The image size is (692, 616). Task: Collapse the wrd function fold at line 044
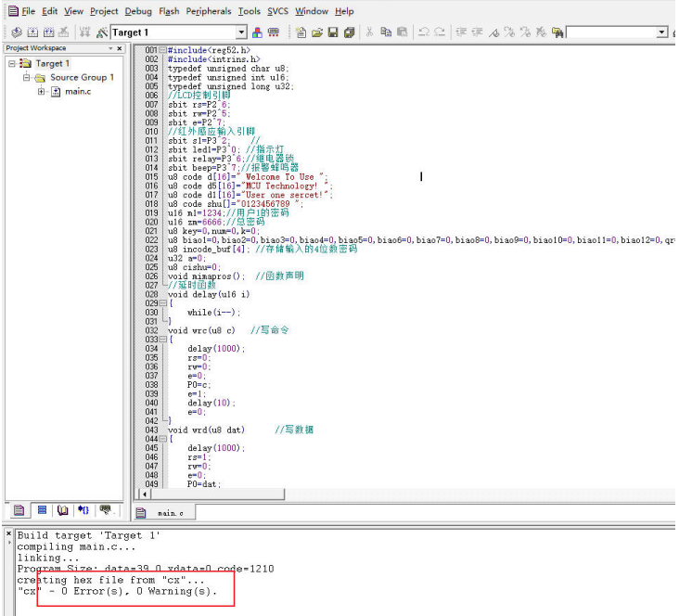[162, 439]
